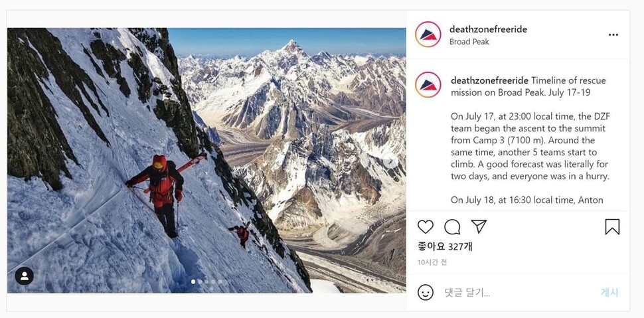
Task: Open the Broad Peak location link
Action: click(469, 42)
